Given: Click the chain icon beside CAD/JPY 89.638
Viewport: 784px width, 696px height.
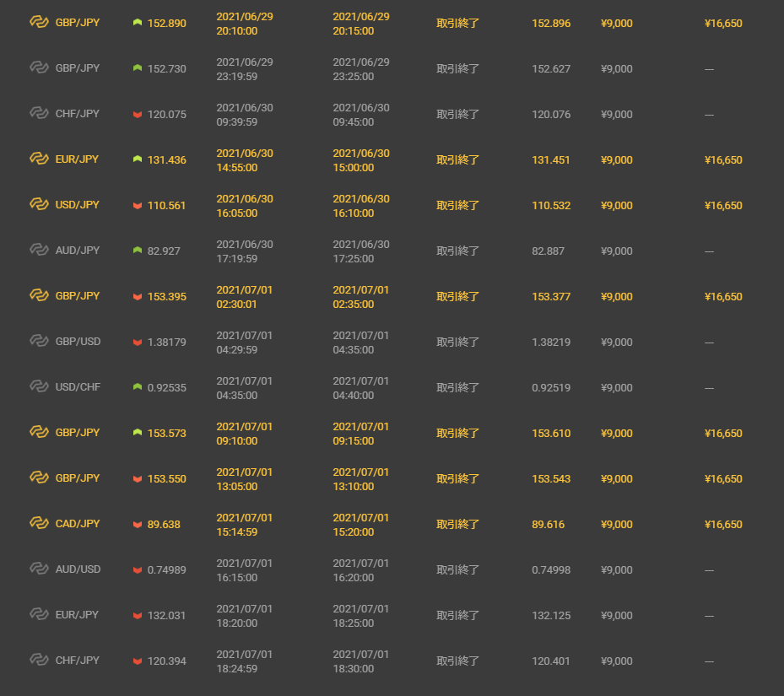Looking at the screenshot, I should [x=39, y=524].
